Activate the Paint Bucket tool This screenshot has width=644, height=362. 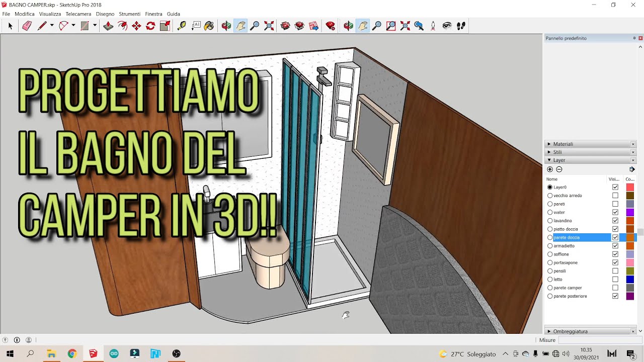[x=209, y=26]
